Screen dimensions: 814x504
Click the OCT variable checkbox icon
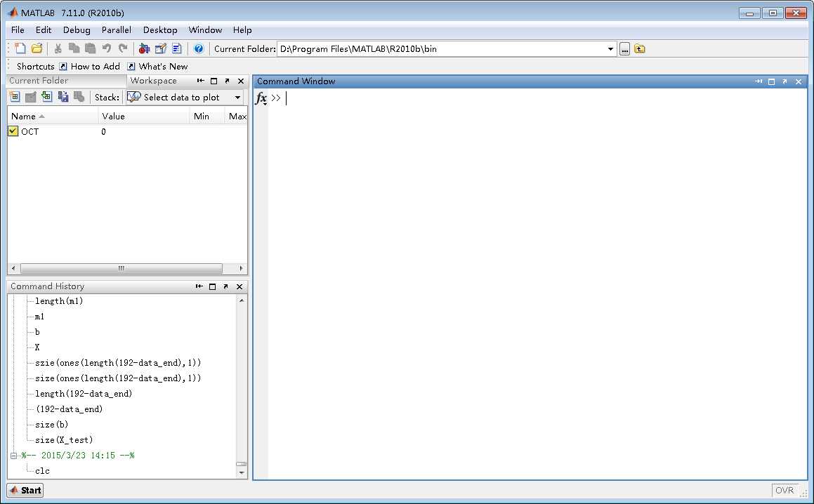[13, 131]
